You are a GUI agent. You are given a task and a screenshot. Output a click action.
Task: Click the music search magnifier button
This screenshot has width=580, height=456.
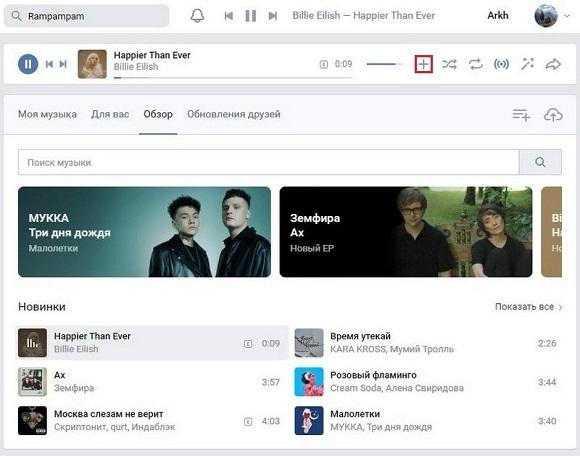click(540, 162)
